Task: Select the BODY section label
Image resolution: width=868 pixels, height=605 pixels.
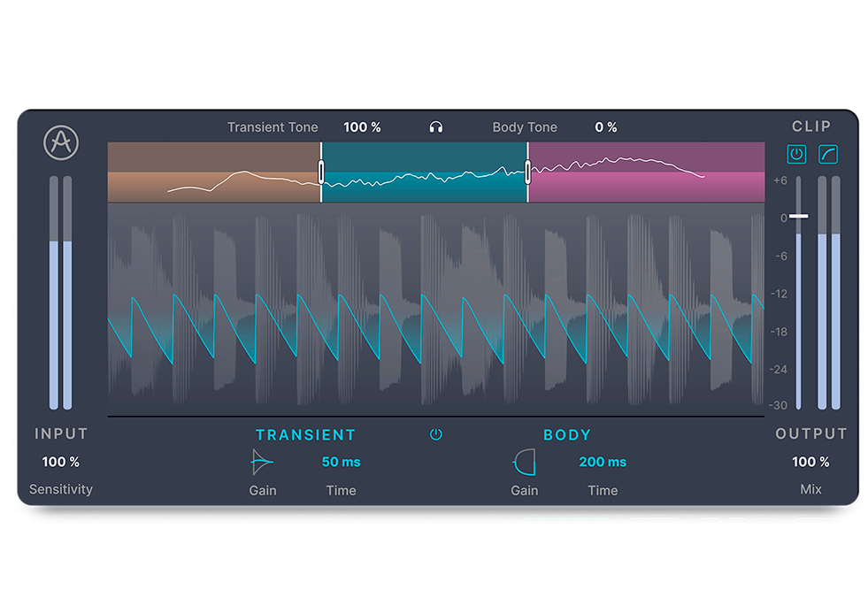Action: pos(567,434)
